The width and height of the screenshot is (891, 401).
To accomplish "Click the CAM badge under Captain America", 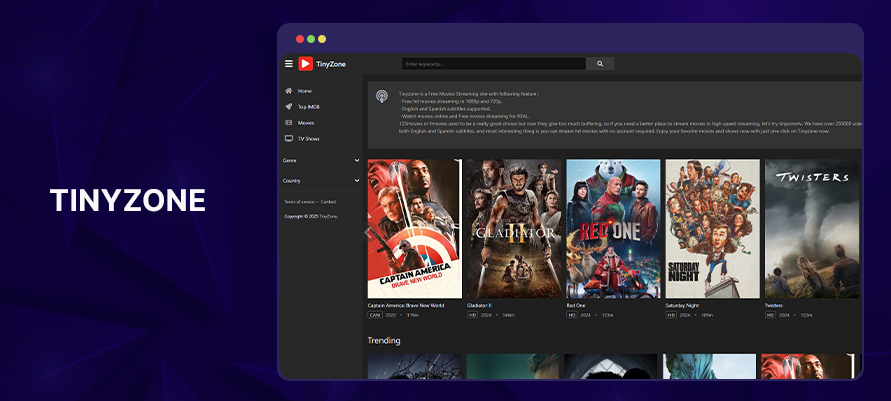I will pyautogui.click(x=375, y=315).
